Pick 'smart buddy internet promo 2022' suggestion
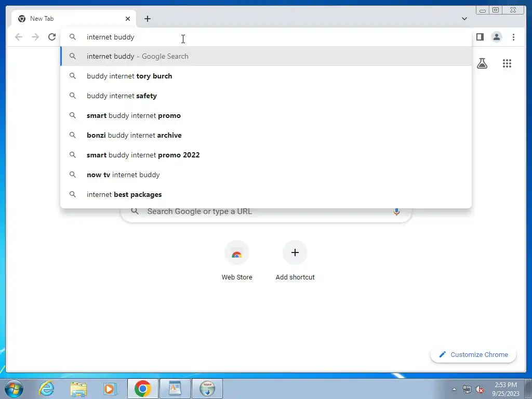This screenshot has height=399, width=532. tap(266, 155)
